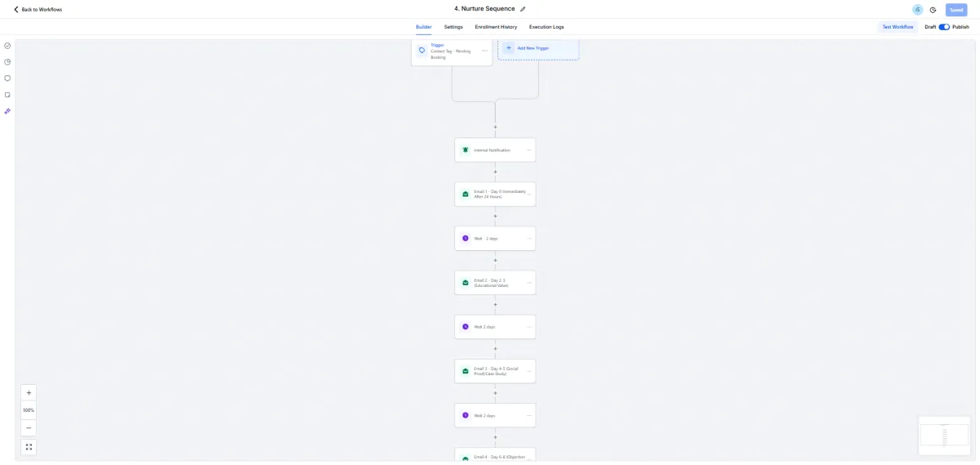Open three-dot menu on Contact Tag trigger
Screen dimensions: 980x465
[484, 51]
